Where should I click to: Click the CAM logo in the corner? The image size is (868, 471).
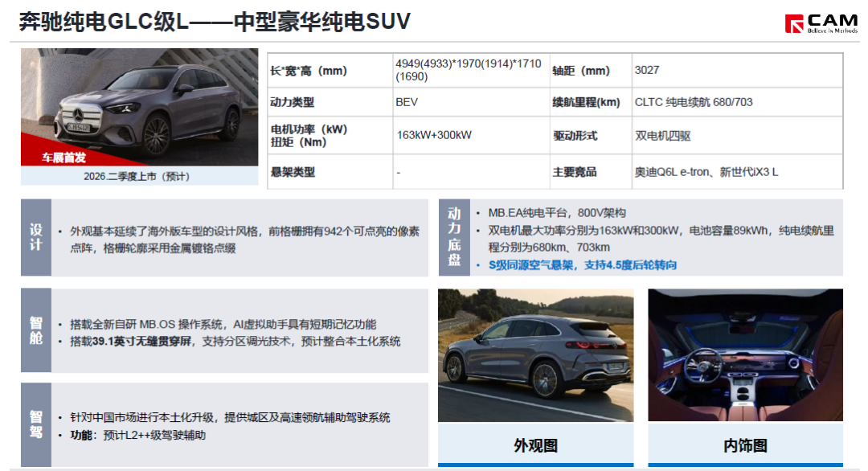[x=821, y=23]
